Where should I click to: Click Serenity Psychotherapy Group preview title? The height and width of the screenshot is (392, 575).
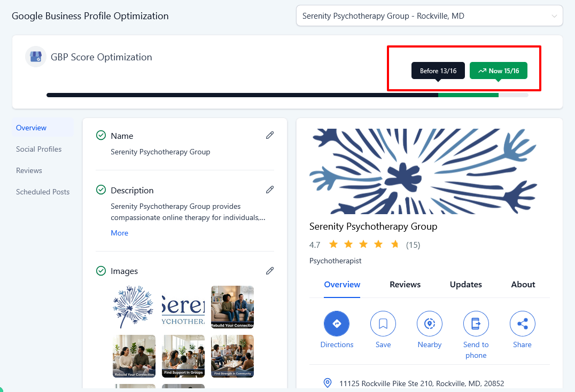click(x=374, y=226)
